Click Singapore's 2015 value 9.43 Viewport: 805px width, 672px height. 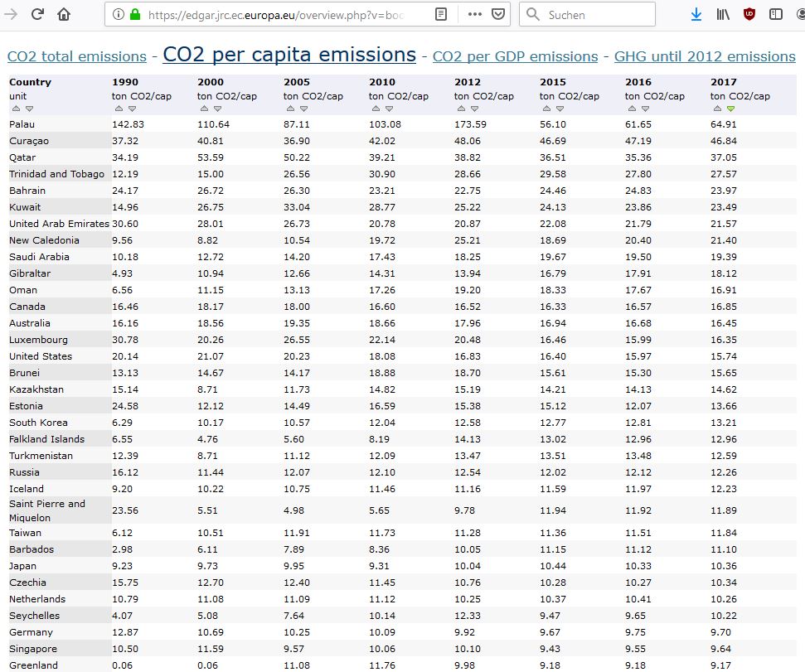[550, 649]
